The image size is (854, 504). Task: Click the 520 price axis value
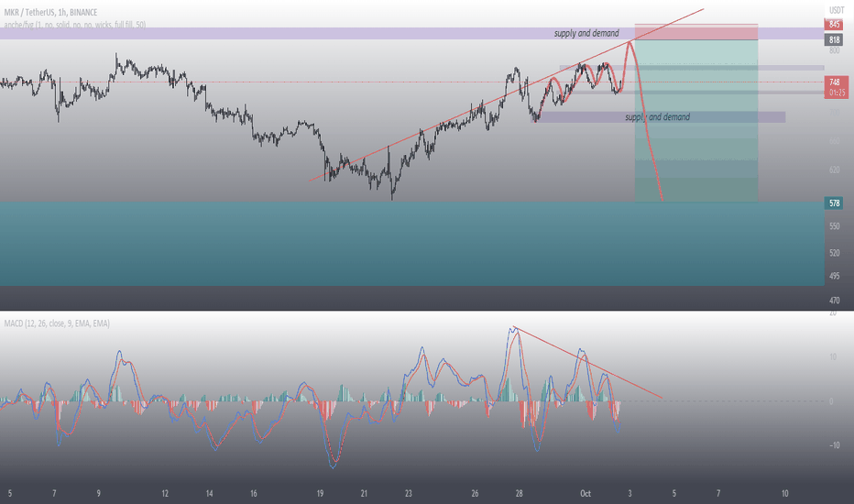coord(835,253)
